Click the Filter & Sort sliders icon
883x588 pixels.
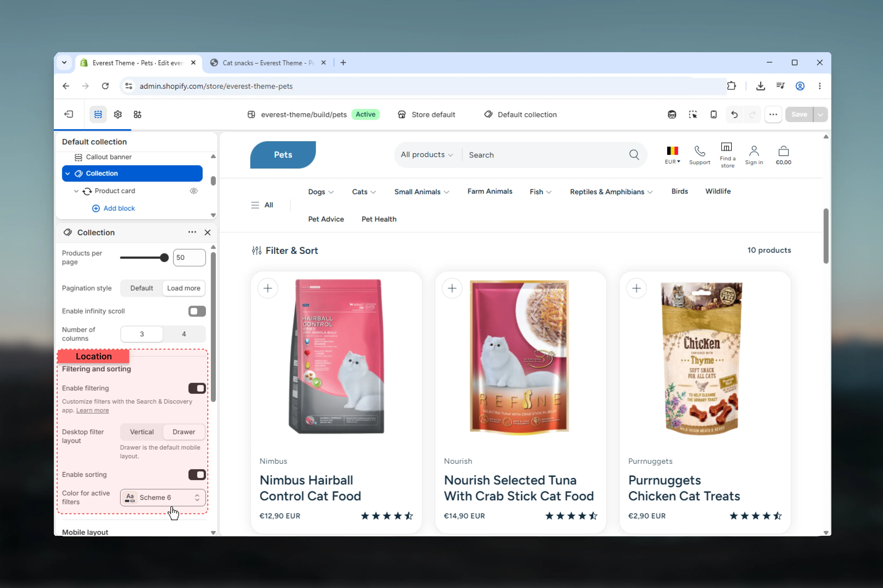[256, 250]
